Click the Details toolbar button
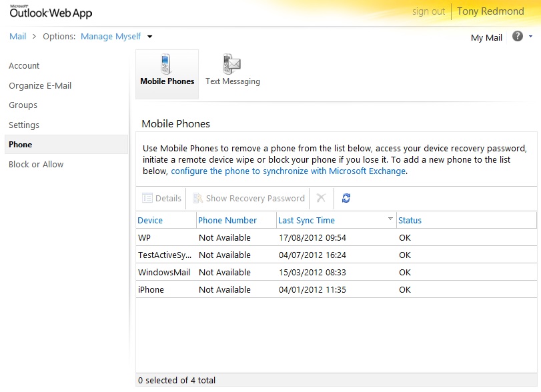Image resolution: width=541 pixels, height=392 pixels. pos(161,198)
